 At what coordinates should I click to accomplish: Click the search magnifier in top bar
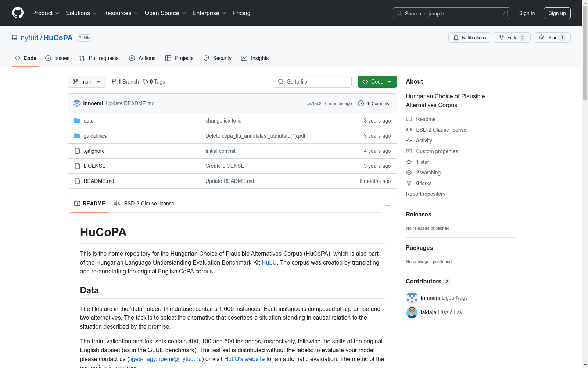[x=399, y=13]
